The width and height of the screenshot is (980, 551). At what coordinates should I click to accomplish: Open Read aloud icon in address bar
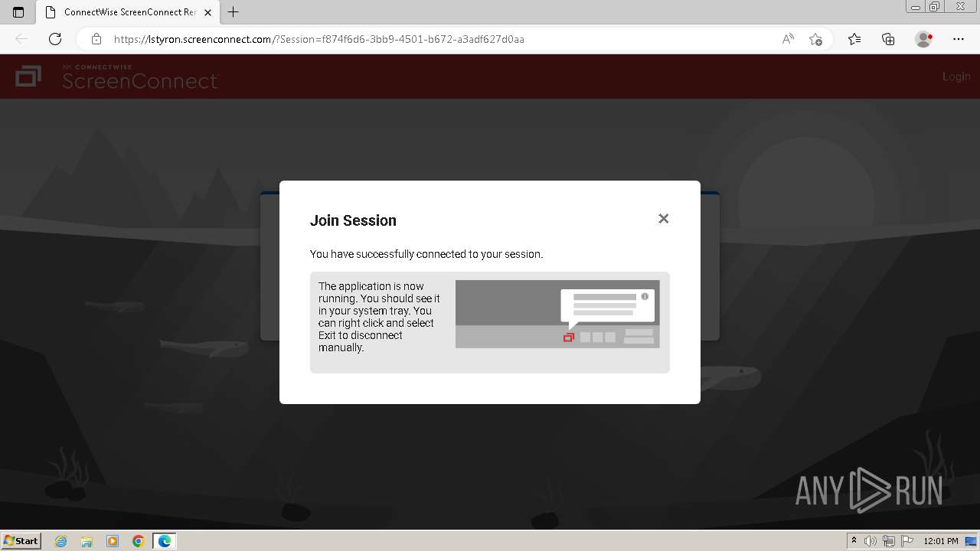pyautogui.click(x=788, y=39)
